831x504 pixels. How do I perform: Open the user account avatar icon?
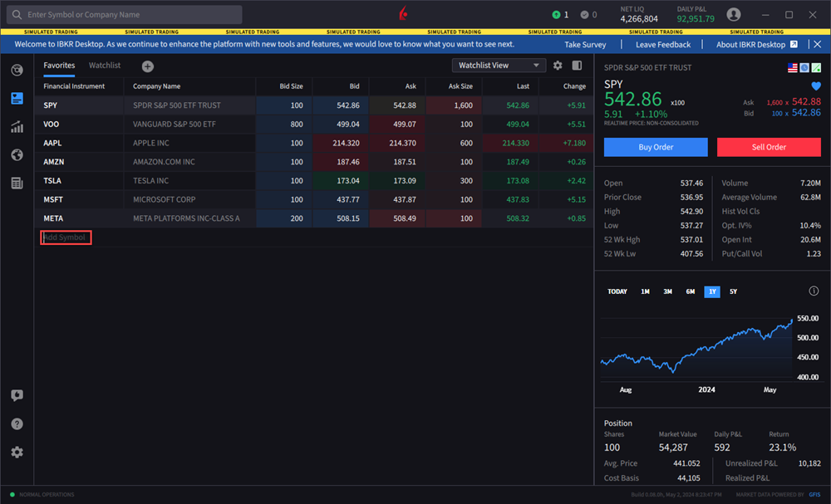734,14
